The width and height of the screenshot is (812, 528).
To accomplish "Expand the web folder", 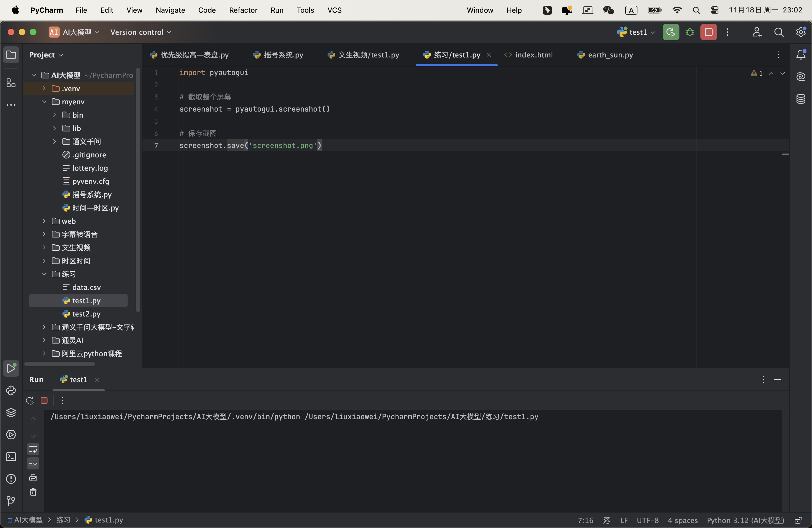I will 44,221.
